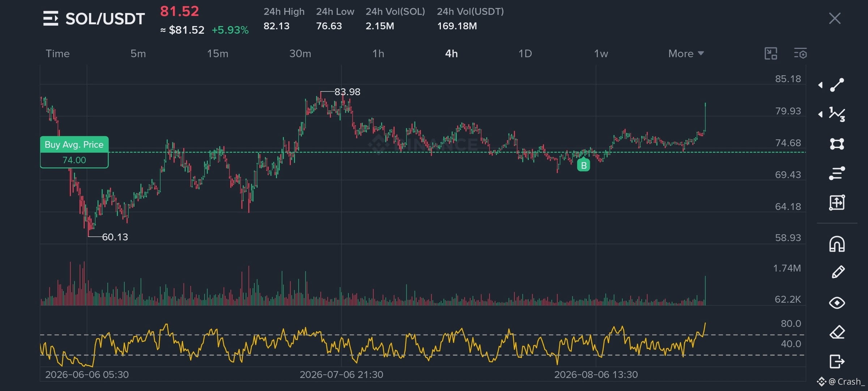Viewport: 868px width, 391px height.
Task: Toggle the magnet snap tool
Action: coord(837,244)
